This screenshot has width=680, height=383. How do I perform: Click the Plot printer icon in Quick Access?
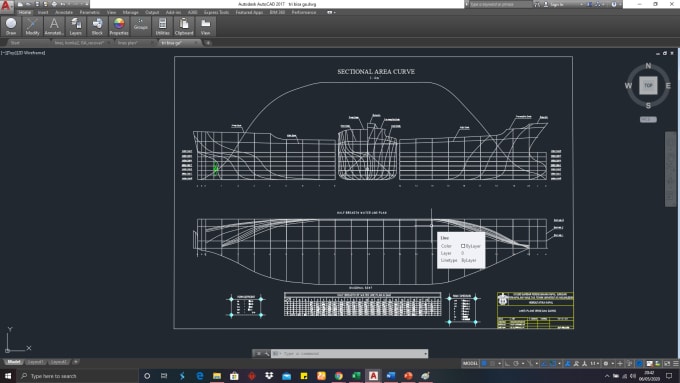(x=54, y=4)
